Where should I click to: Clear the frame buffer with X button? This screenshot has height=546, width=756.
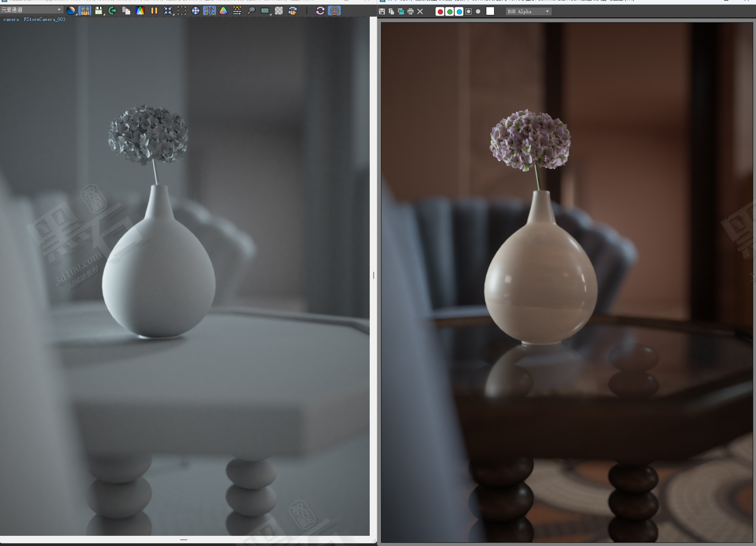pos(420,11)
